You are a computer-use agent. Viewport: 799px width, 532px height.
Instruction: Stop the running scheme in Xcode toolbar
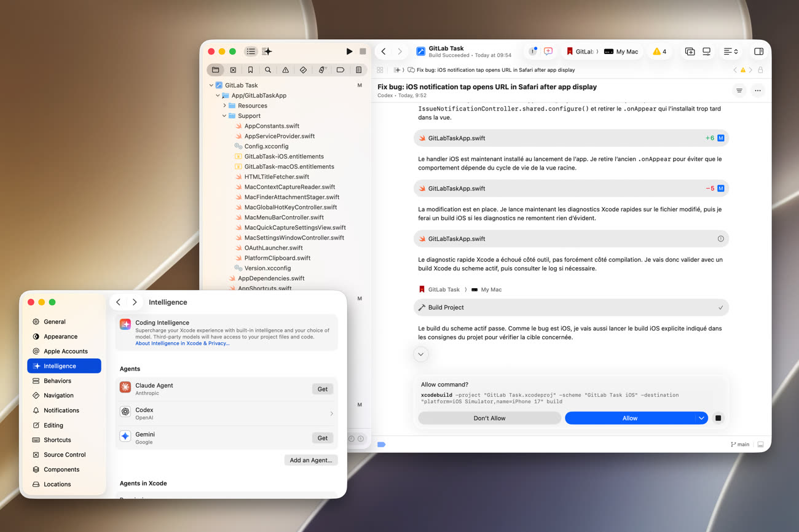363,52
